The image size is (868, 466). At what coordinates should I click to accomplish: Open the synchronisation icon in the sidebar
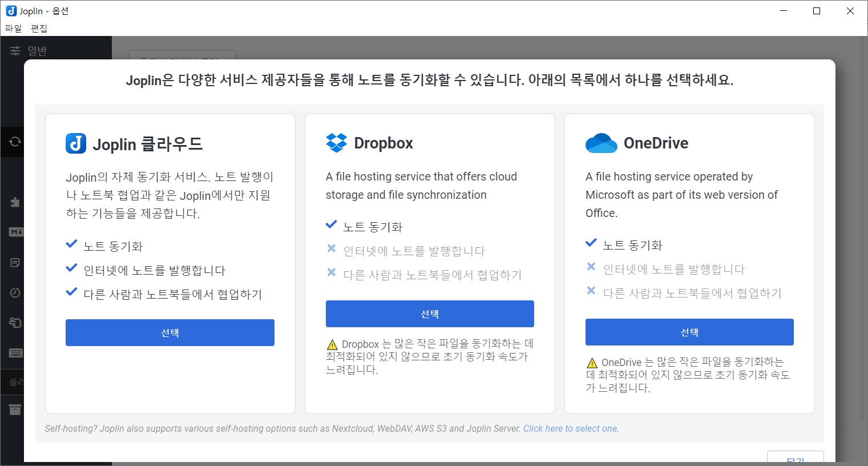pyautogui.click(x=15, y=142)
